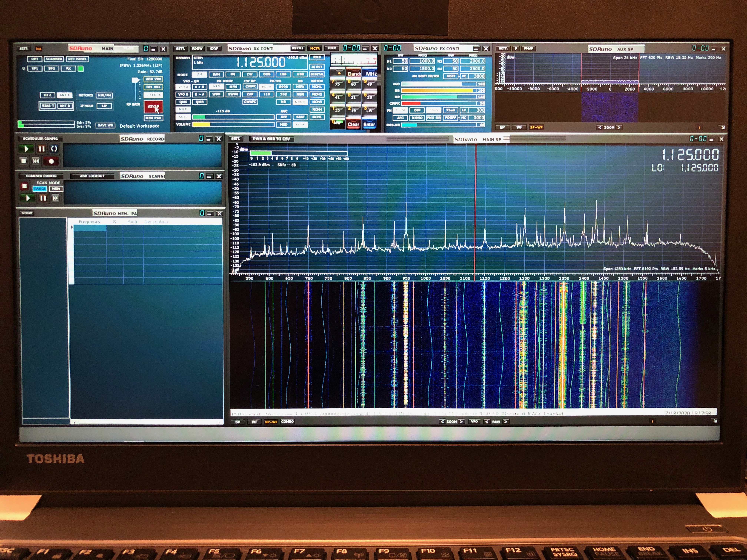Click the recorder loop playback icon
747x560 pixels.
(x=54, y=149)
